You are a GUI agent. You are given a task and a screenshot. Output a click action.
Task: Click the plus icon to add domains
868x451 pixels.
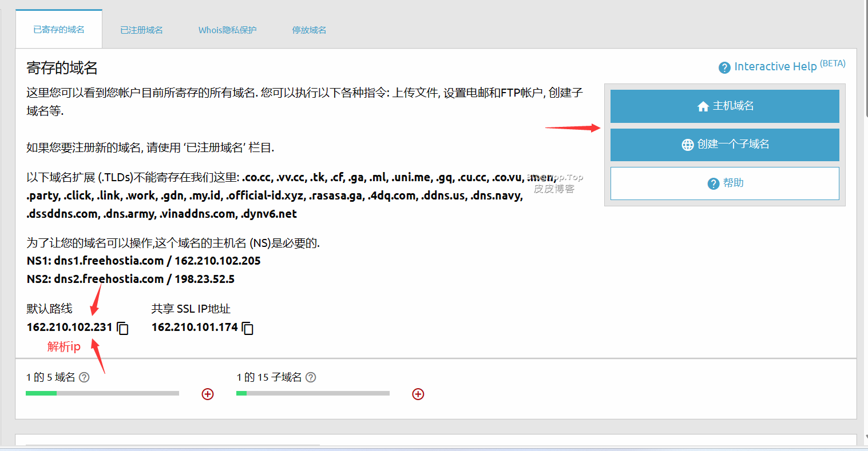(x=208, y=394)
